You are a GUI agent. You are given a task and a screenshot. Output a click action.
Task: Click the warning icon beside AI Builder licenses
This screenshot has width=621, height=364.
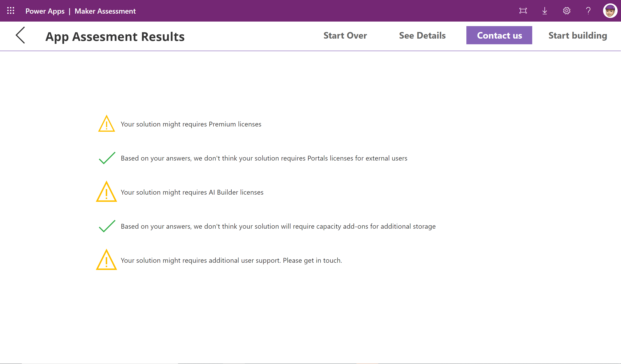(106, 192)
